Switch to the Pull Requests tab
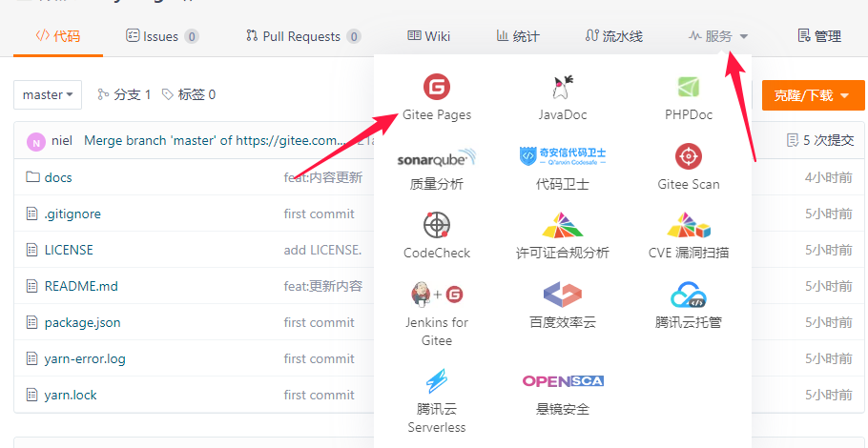Screen dimensions: 868x448 pyautogui.click(x=302, y=36)
